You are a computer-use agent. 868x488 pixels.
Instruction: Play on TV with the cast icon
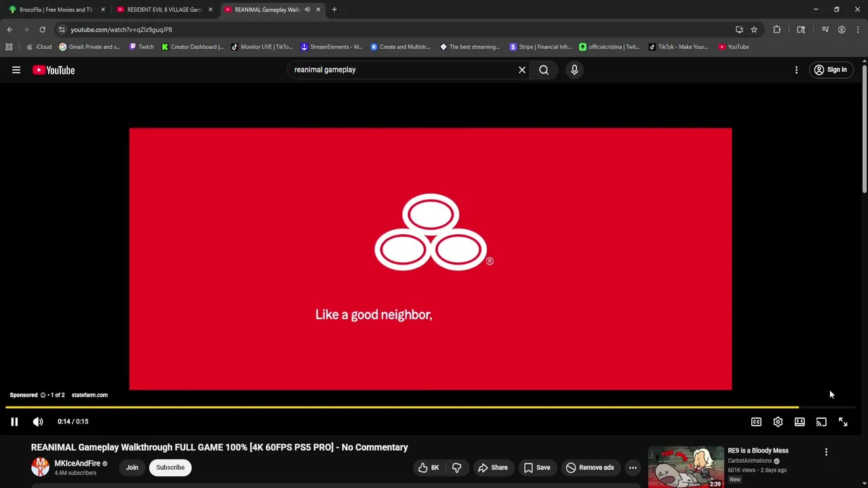point(821,422)
